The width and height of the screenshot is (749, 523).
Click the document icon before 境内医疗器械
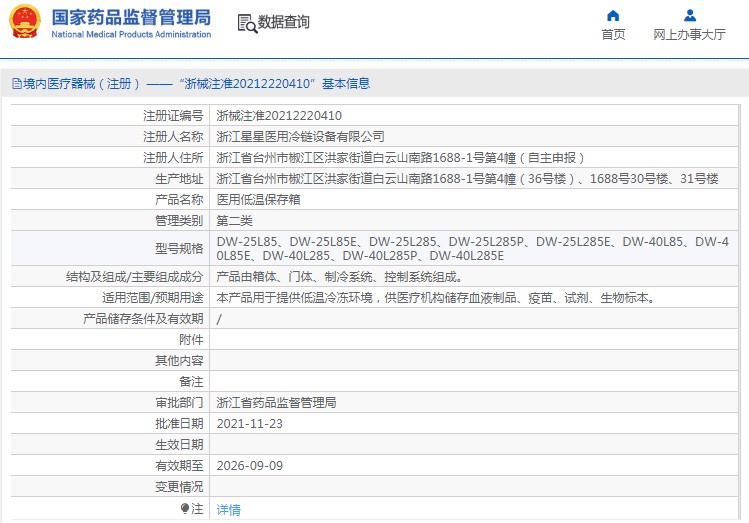click(17, 84)
